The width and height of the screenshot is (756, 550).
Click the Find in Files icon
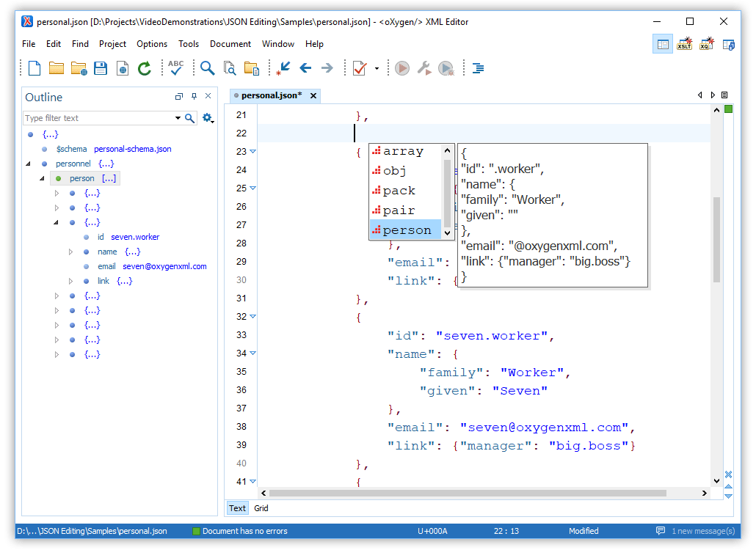pos(230,68)
